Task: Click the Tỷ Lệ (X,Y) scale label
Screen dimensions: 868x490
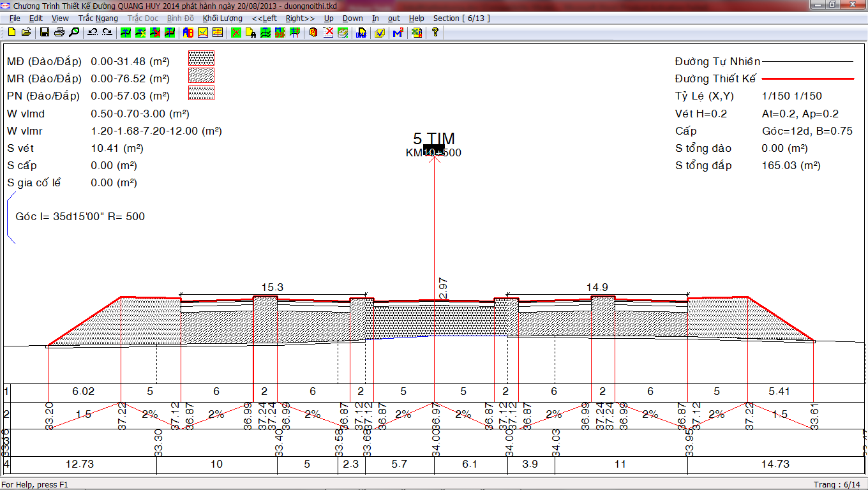Action: click(x=705, y=96)
